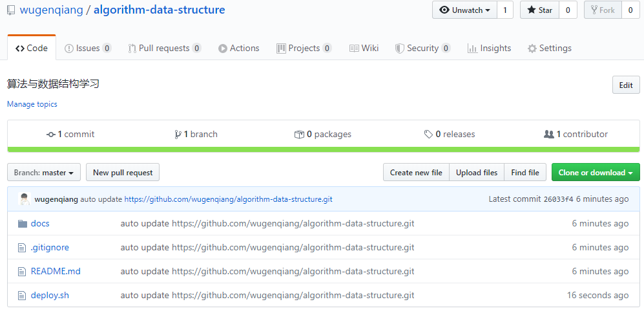
Task: Switch to the Issues tab
Action: click(88, 49)
